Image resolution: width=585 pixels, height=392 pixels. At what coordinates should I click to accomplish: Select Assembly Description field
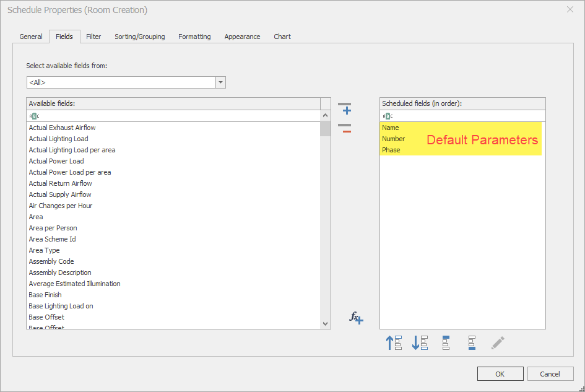pyautogui.click(x=173, y=273)
